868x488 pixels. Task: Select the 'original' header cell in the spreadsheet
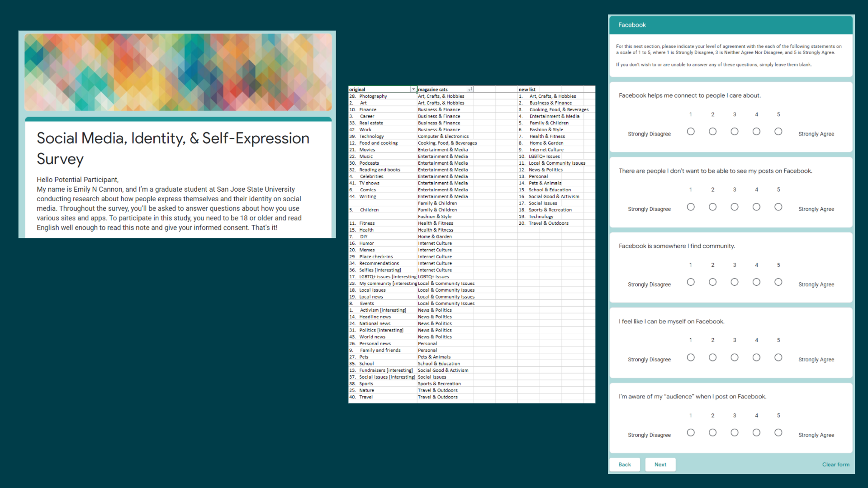click(382, 90)
